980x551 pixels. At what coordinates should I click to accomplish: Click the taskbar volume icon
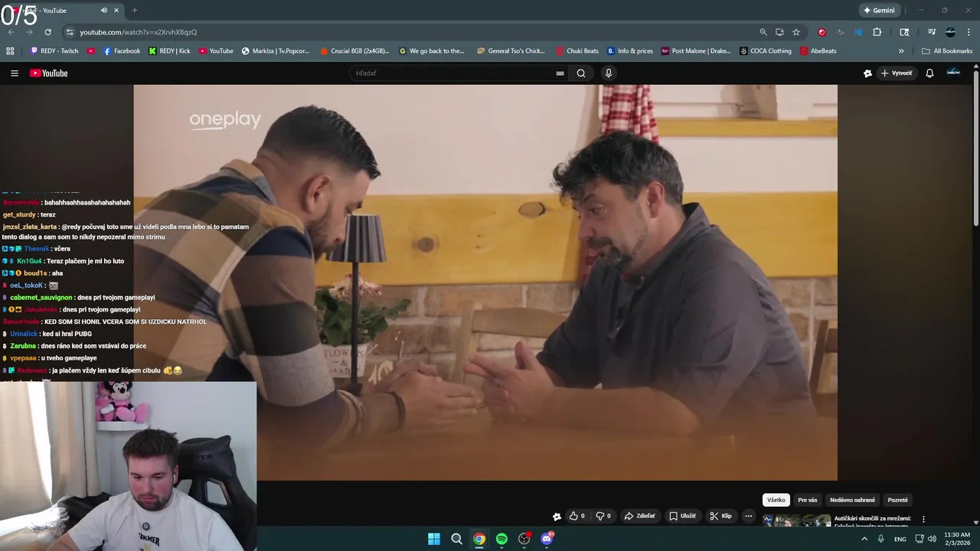932,539
